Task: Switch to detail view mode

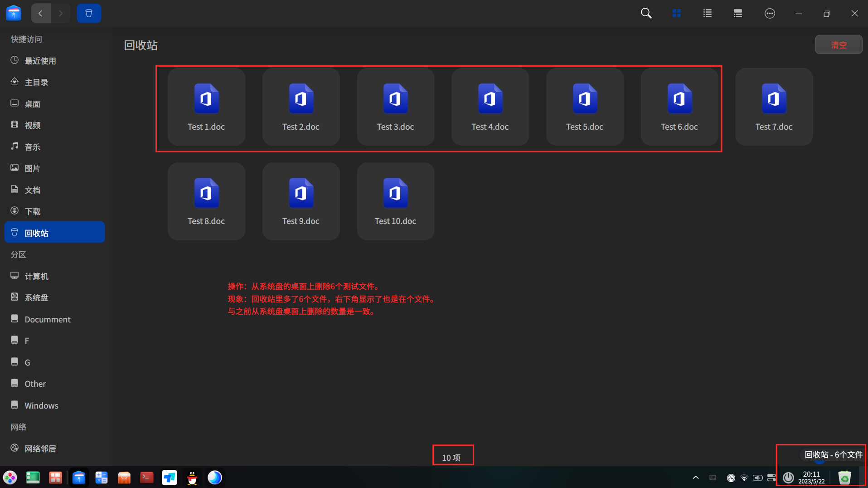Action: [x=737, y=13]
